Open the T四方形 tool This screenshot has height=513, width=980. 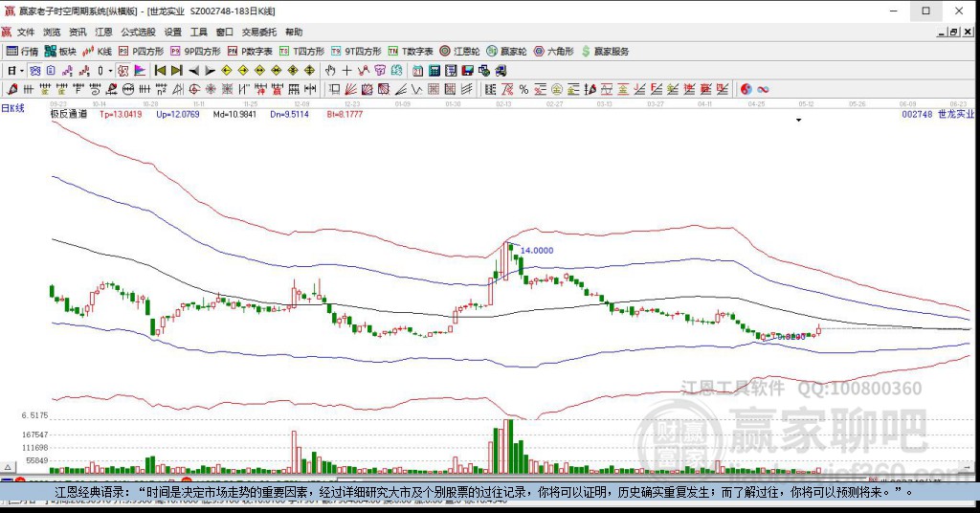click(x=301, y=52)
